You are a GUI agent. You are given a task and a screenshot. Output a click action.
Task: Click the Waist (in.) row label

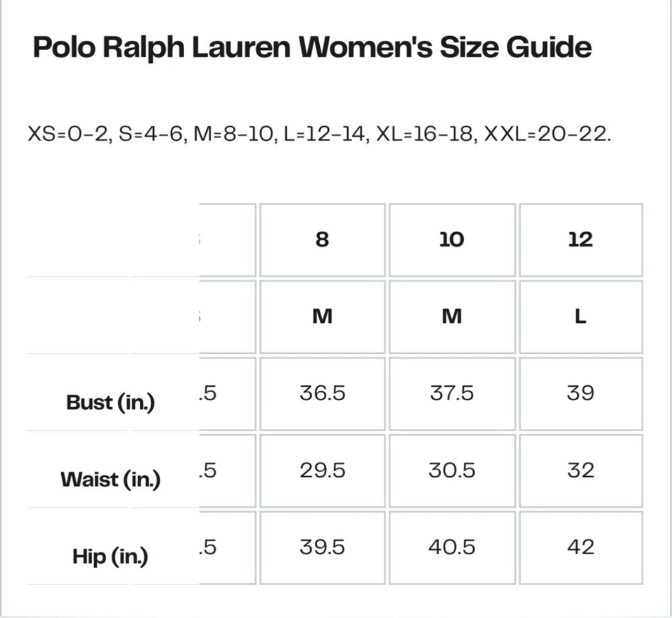tap(110, 479)
